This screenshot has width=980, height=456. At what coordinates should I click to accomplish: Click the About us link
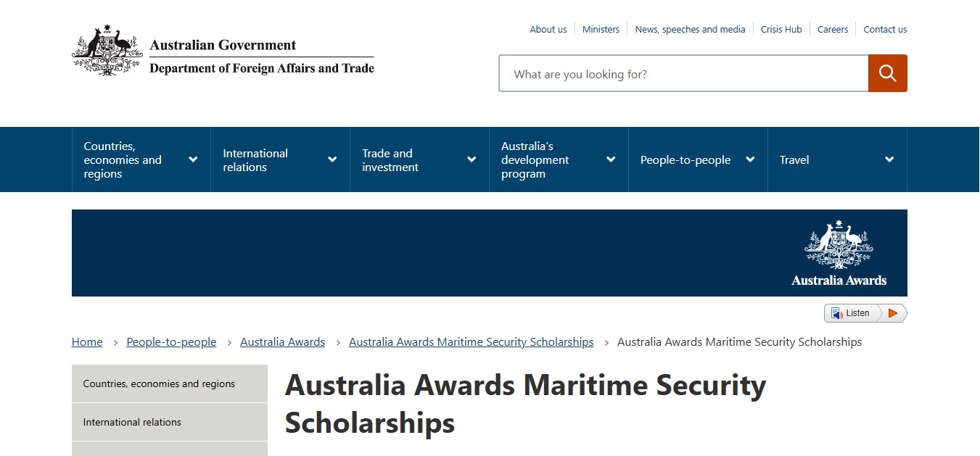click(548, 30)
